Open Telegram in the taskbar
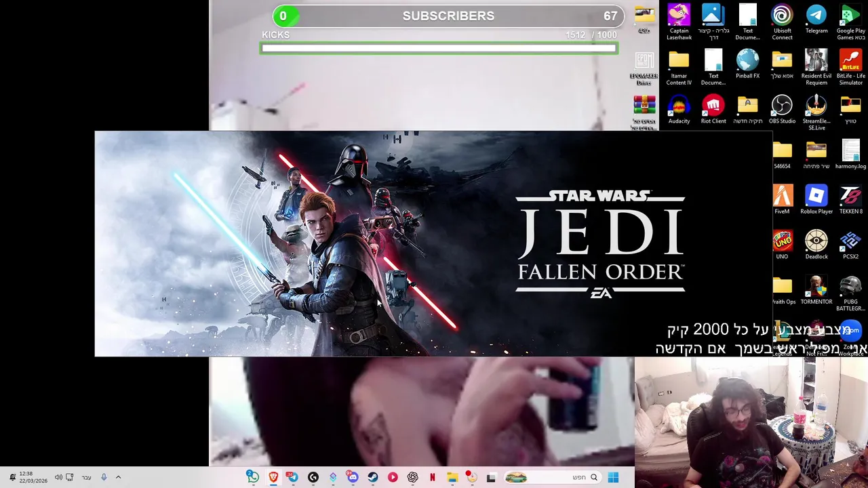Viewport: 868px width, 488px height. (293, 477)
